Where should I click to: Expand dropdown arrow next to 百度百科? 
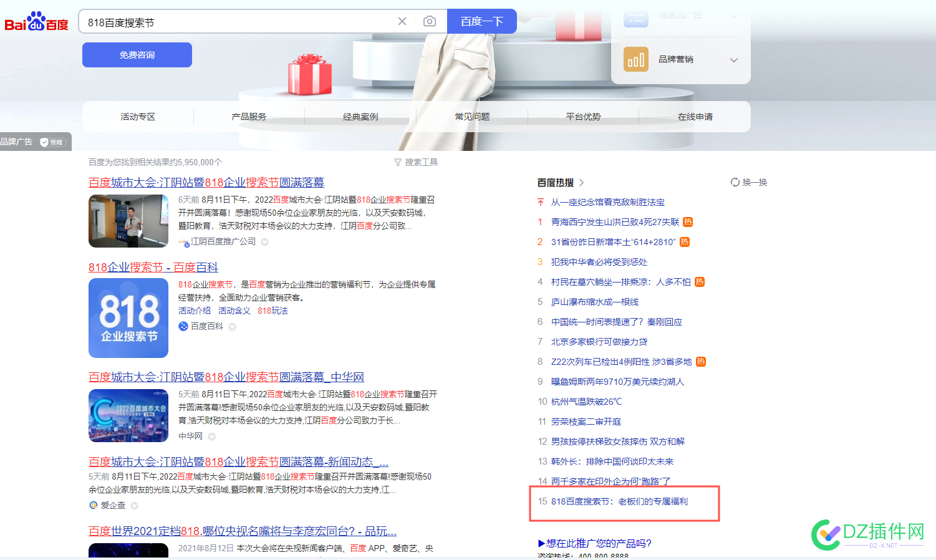233,327
